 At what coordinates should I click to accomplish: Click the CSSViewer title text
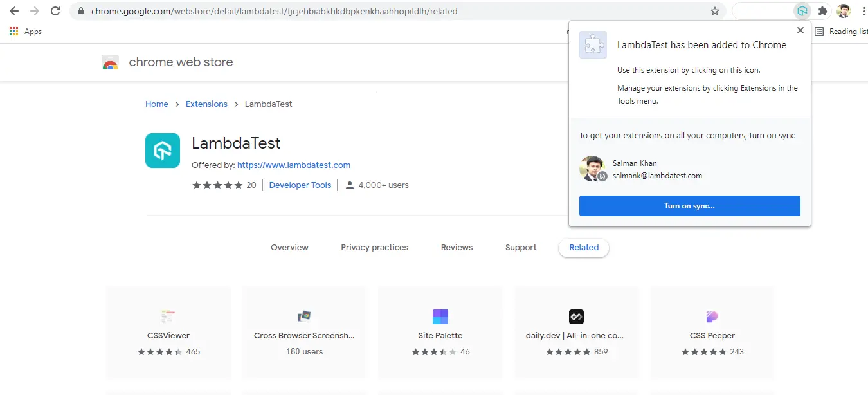pyautogui.click(x=168, y=336)
